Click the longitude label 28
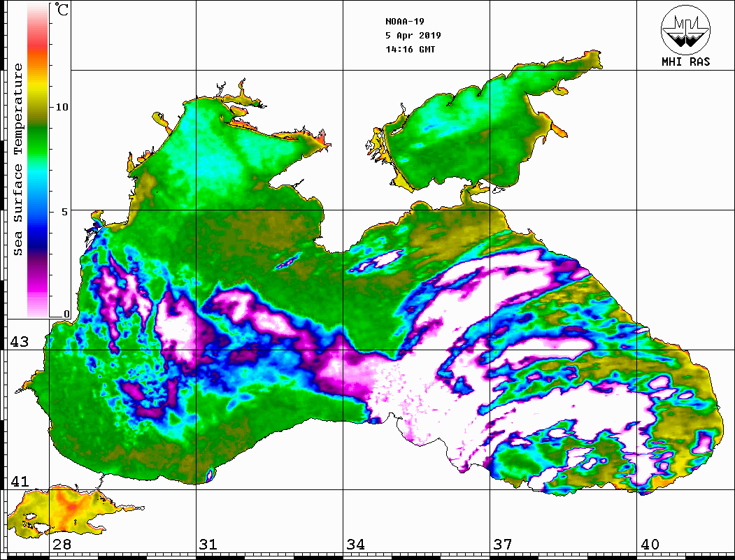735x560 pixels. 62,545
